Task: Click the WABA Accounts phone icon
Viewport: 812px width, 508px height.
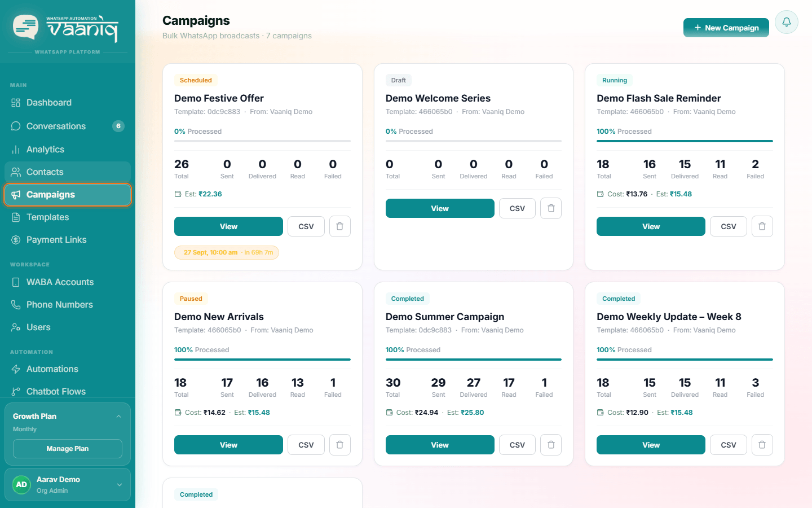Action: 16,282
